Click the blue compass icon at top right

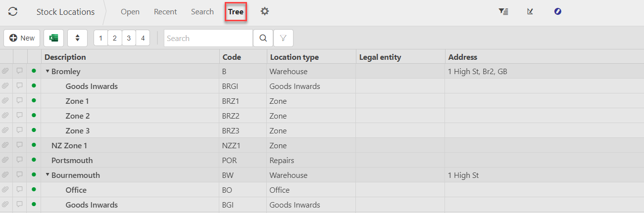pyautogui.click(x=558, y=11)
